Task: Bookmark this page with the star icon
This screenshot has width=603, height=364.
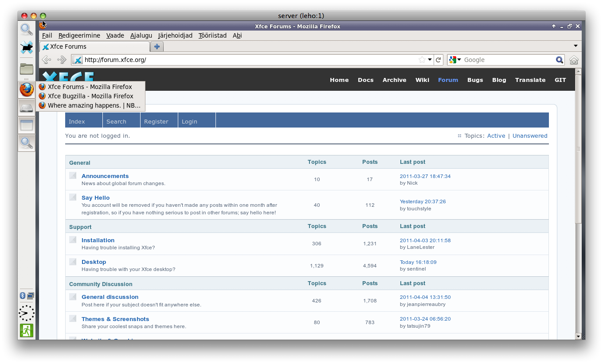Action: coord(422,60)
